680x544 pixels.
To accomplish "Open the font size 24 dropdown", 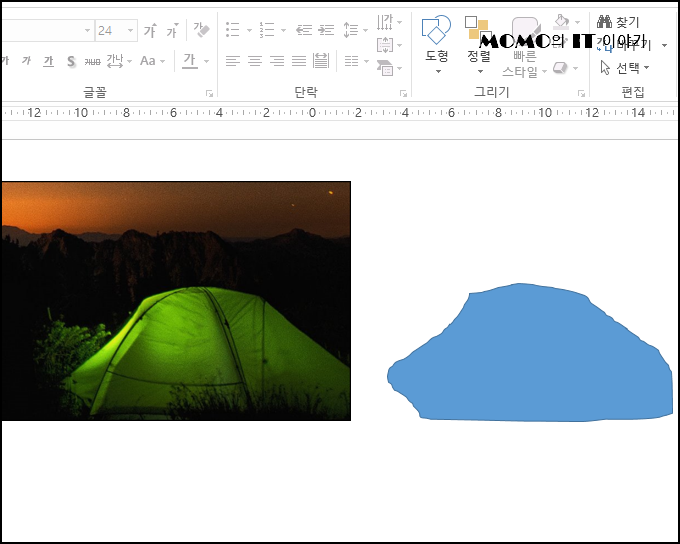I will (x=130, y=30).
